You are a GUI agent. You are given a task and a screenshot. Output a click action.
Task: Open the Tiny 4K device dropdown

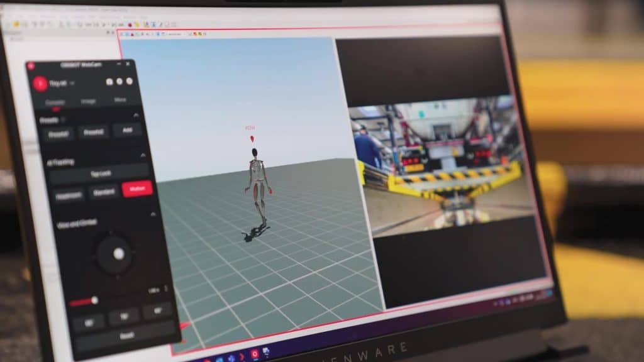click(x=72, y=82)
